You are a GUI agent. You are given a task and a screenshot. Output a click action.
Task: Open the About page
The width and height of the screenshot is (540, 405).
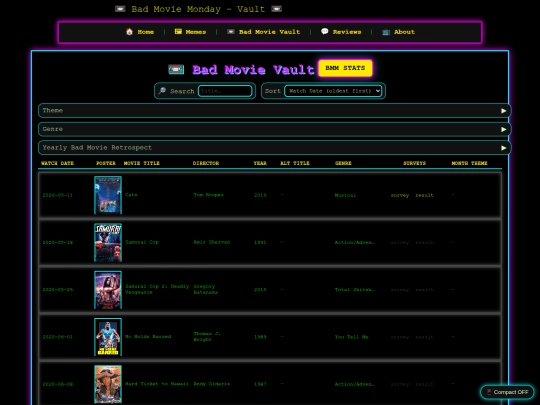click(398, 32)
